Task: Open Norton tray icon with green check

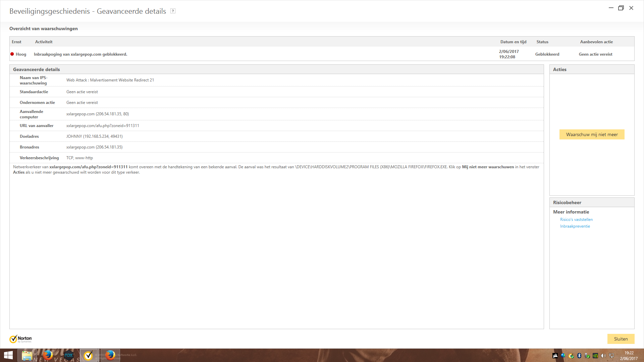Action: pos(571,356)
